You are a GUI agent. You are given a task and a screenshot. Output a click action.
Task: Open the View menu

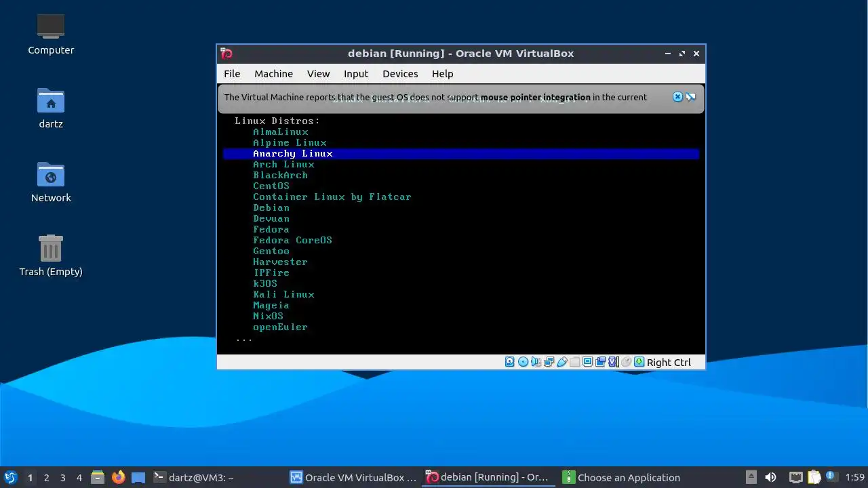[x=318, y=74]
